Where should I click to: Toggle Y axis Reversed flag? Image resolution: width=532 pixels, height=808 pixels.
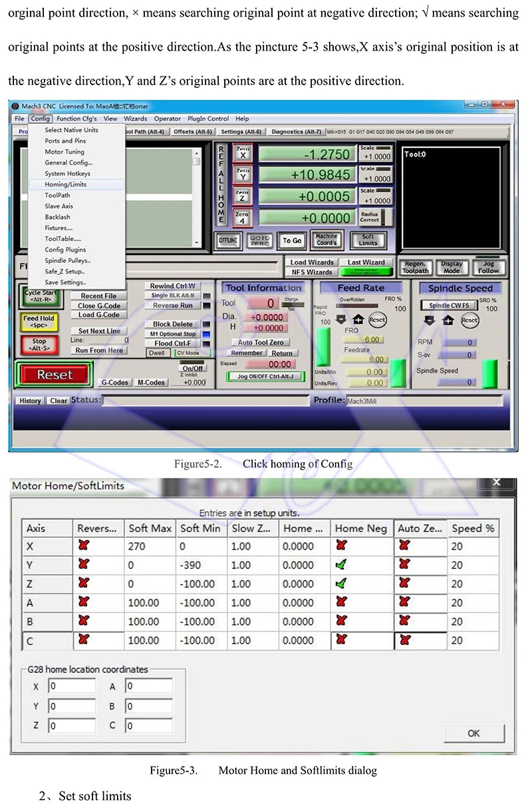[82, 564]
